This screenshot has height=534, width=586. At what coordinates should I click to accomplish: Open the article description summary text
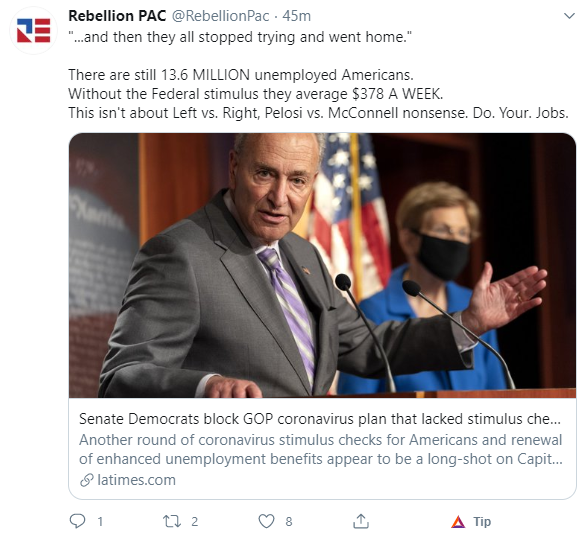click(321, 449)
